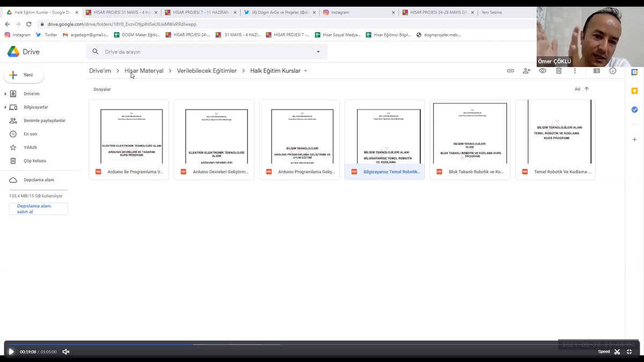The image size is (644, 362).
Task: Click the Ad sort field label
Action: coord(577,89)
